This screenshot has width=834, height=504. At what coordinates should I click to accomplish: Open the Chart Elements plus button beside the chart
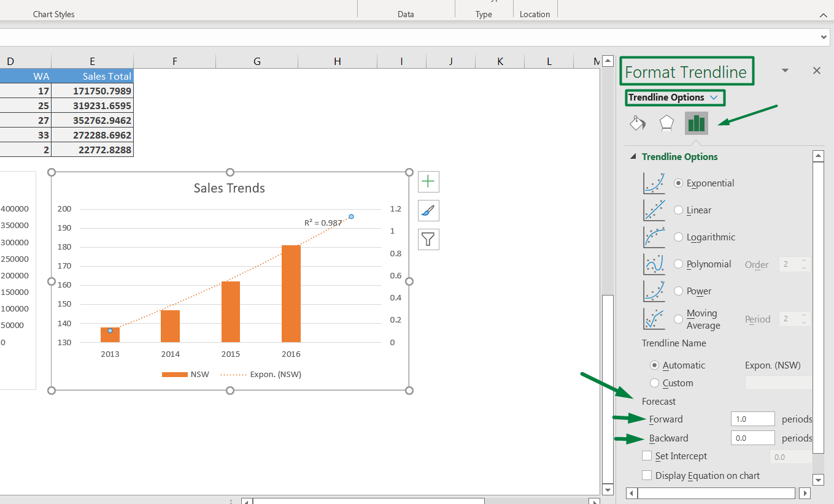pyautogui.click(x=428, y=181)
